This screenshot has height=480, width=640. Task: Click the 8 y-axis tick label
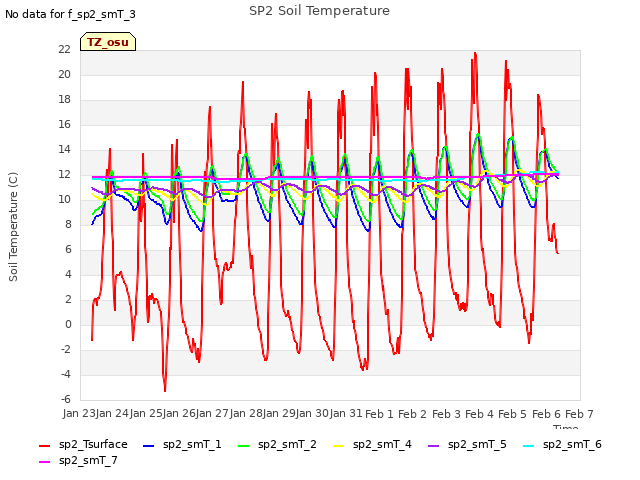[x=68, y=224]
